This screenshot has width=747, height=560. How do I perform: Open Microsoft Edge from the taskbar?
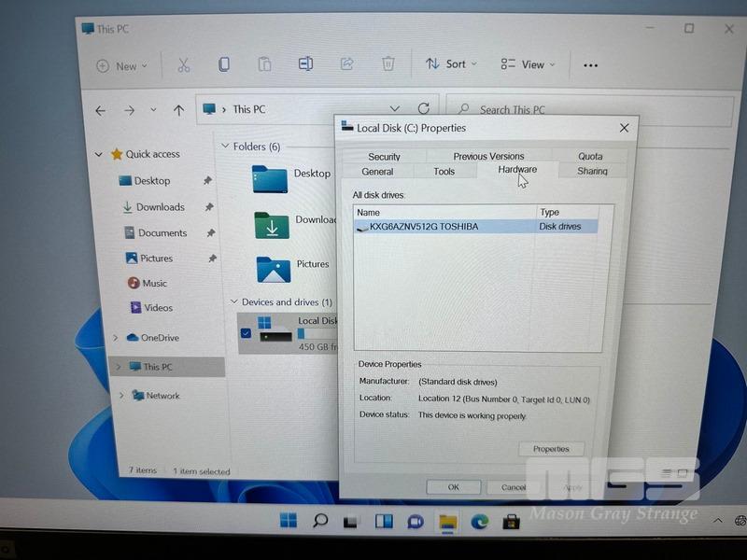[480, 521]
